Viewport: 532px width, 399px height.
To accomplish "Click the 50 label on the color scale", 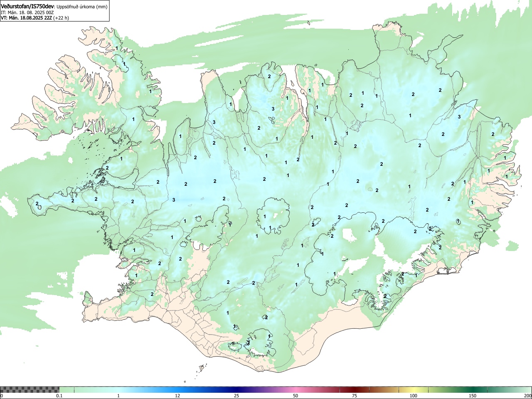I will click(296, 396).
